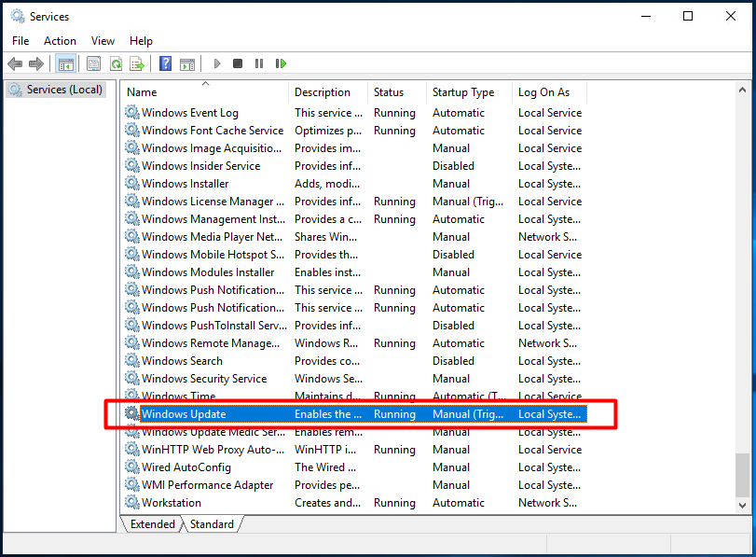Click the Forward arrow in toolbar
Screen dimensions: 756x557
point(36,63)
